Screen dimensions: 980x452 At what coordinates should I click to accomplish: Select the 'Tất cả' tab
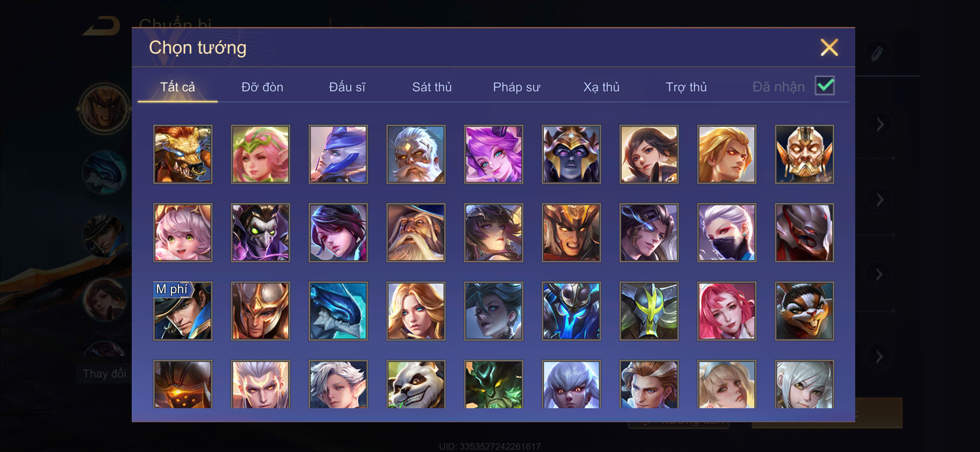177,87
